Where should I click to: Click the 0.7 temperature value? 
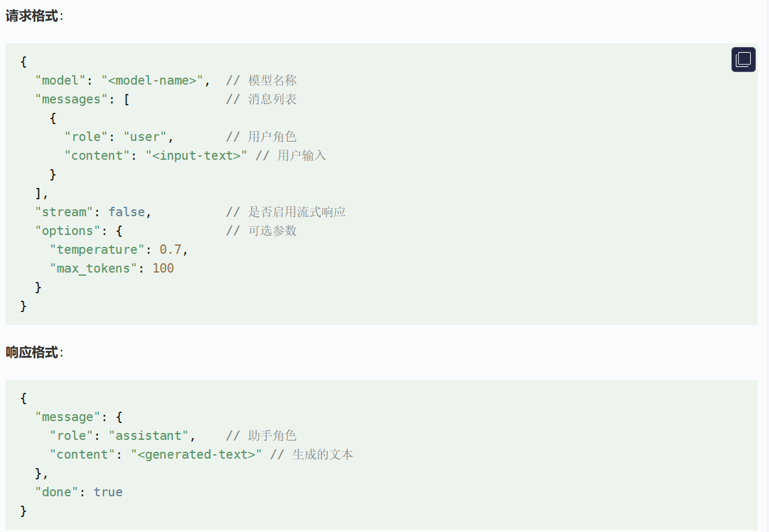[x=170, y=249]
